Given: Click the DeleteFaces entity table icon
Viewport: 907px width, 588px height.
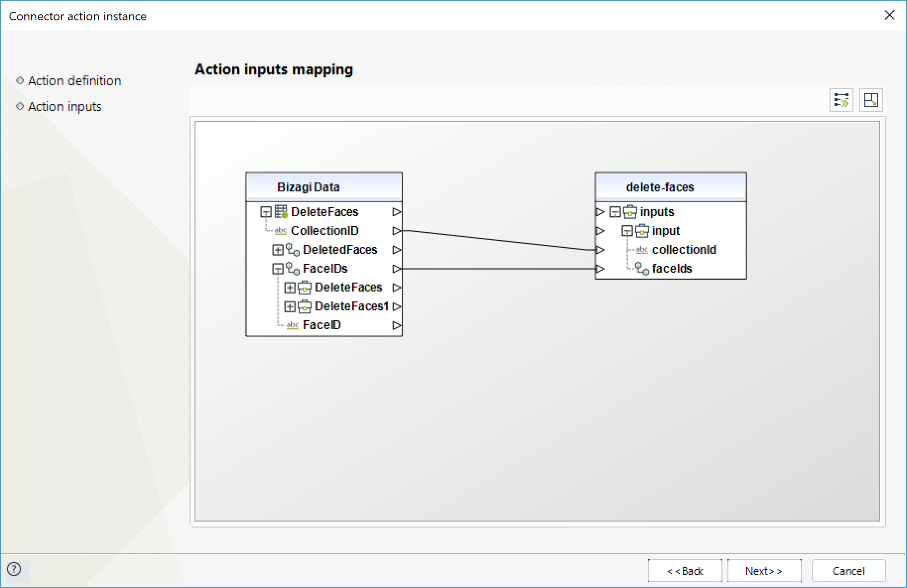Looking at the screenshot, I should 281,212.
